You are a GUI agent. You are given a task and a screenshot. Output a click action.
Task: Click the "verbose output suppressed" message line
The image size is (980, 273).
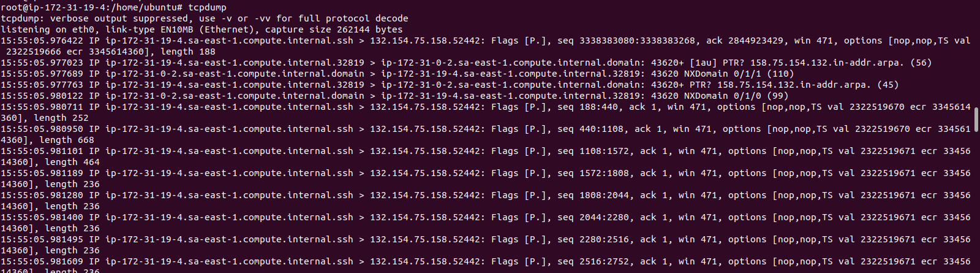(x=205, y=18)
